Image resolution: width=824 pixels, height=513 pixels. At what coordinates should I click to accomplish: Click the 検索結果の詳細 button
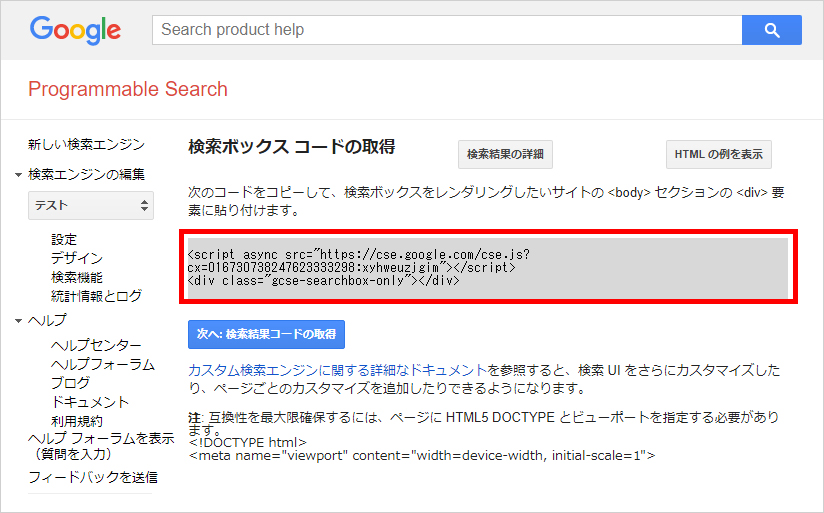[505, 154]
